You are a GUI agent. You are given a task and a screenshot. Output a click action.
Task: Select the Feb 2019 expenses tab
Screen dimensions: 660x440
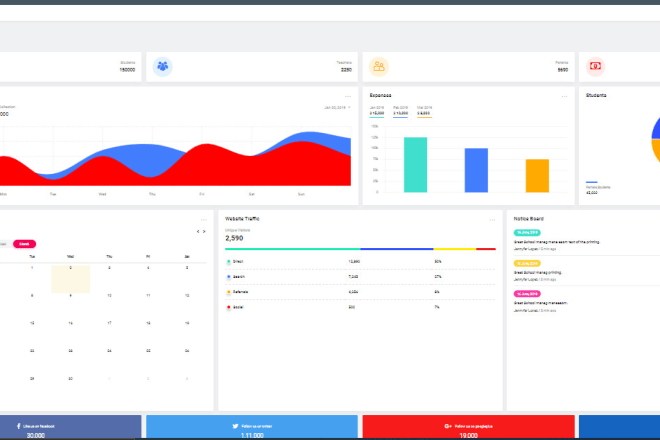[399, 110]
